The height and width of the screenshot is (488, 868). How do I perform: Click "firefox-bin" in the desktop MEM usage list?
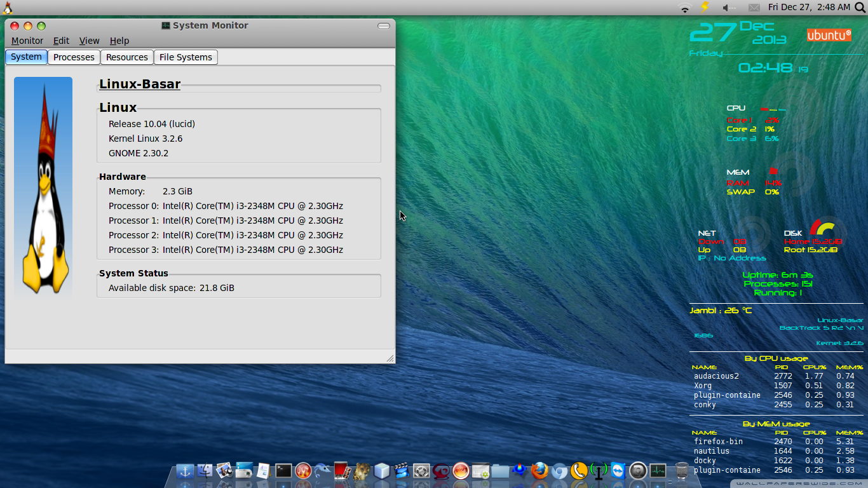[x=718, y=442]
